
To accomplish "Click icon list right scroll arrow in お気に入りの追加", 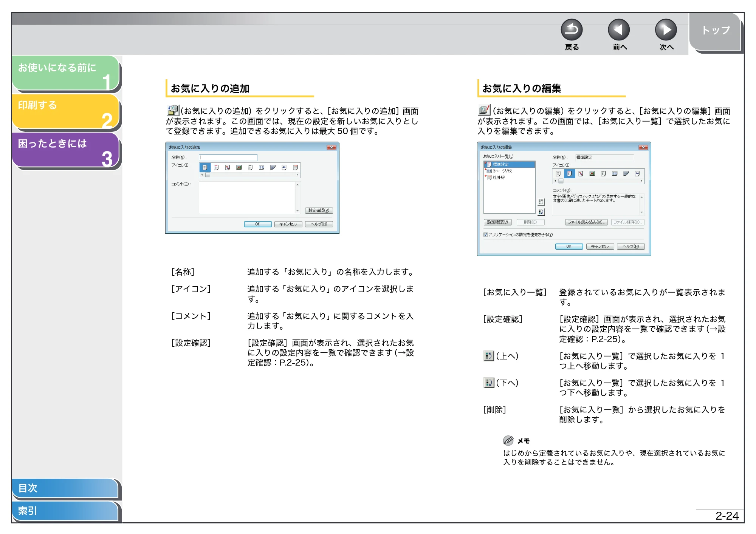I will 297,175.
